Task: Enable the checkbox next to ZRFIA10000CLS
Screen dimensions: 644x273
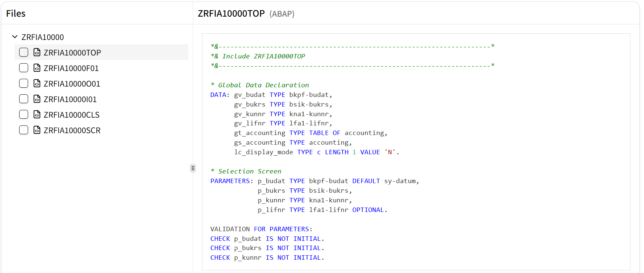Action: pyautogui.click(x=24, y=114)
